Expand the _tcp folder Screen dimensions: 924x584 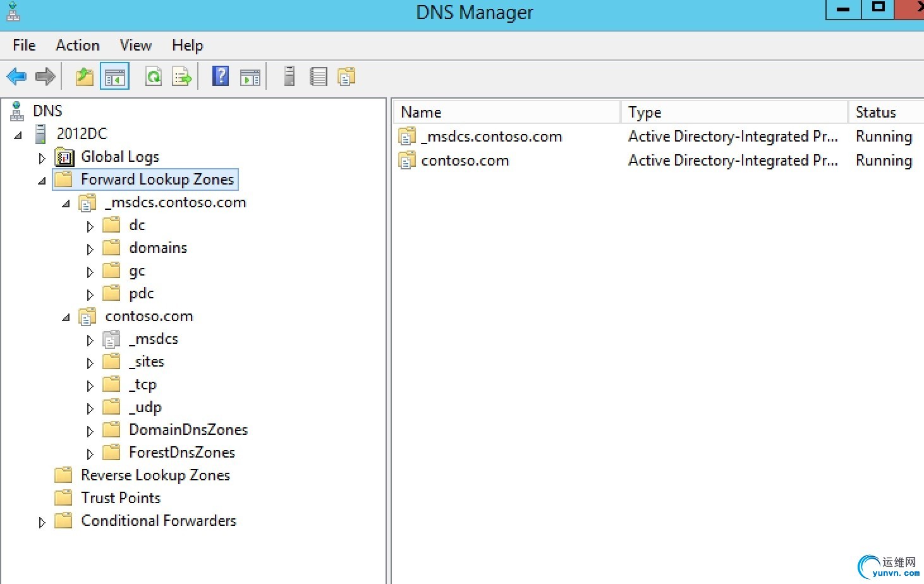[x=90, y=386]
